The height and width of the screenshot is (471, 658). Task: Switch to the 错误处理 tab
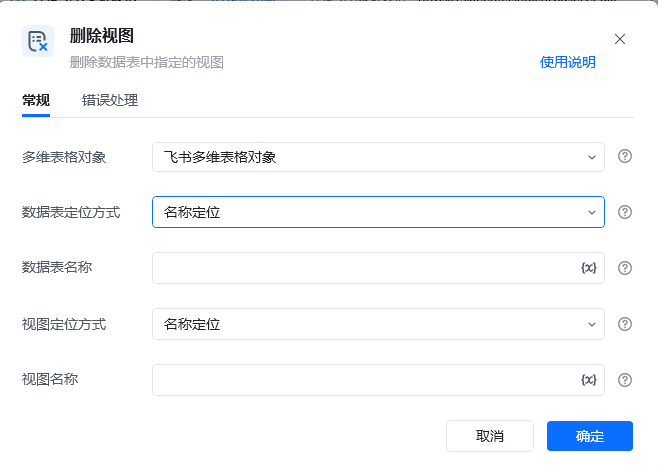click(x=110, y=101)
